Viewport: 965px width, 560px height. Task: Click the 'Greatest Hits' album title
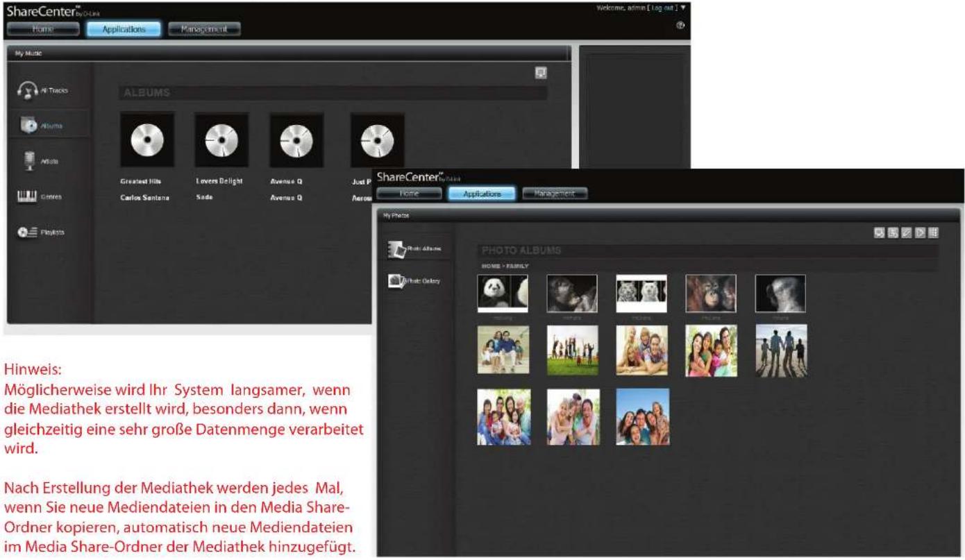(x=140, y=181)
